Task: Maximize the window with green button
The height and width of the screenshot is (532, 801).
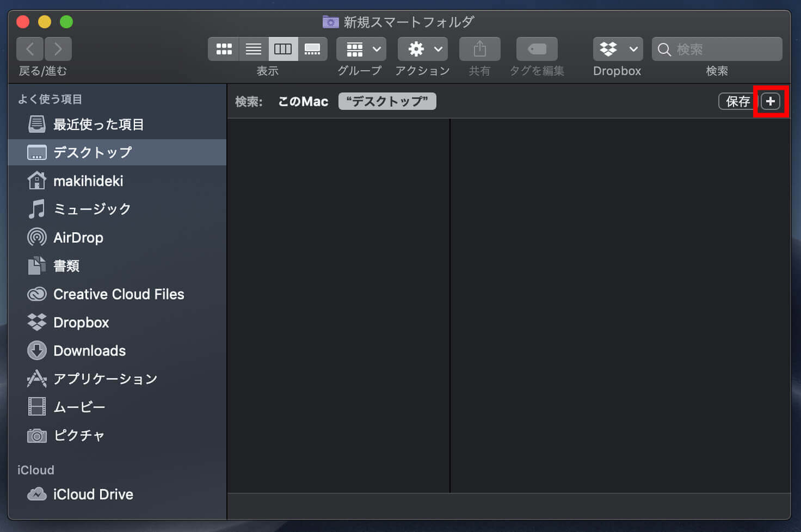Action: (x=66, y=22)
